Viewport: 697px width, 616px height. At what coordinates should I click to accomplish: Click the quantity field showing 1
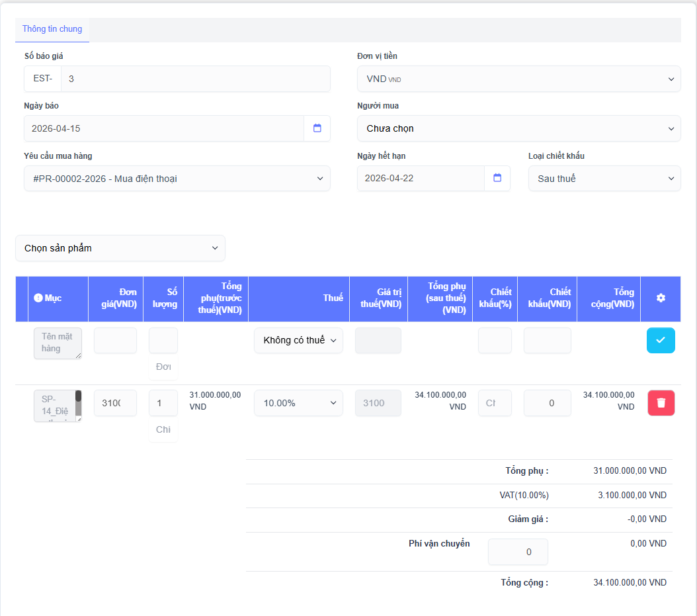pyautogui.click(x=163, y=403)
